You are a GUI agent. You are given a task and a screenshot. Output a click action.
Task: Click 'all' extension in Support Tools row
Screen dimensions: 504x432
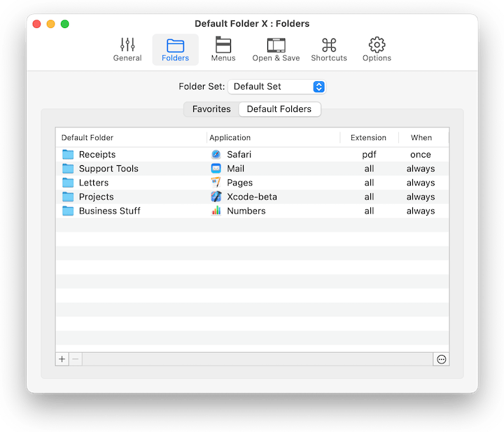click(x=369, y=169)
